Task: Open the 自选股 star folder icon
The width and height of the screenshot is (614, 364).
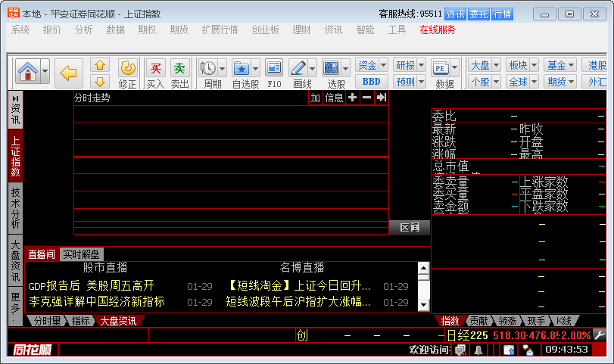Action: pyautogui.click(x=242, y=68)
